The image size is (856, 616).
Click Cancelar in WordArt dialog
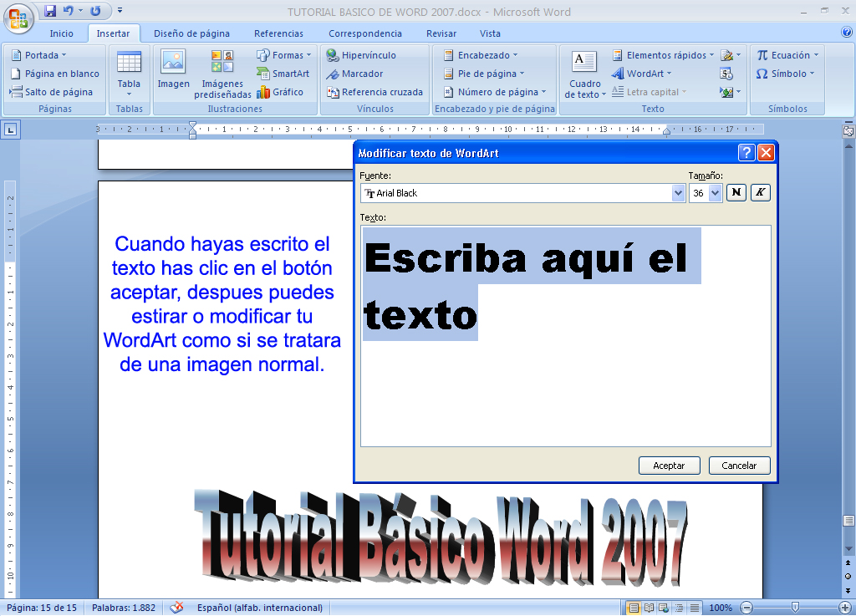pyautogui.click(x=739, y=466)
